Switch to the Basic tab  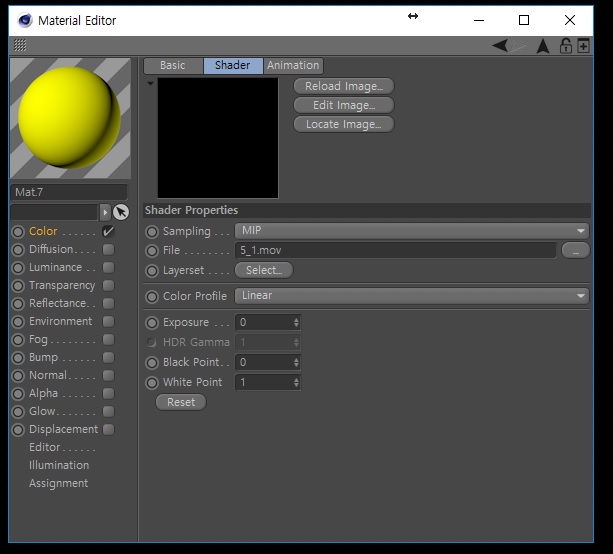(x=173, y=65)
